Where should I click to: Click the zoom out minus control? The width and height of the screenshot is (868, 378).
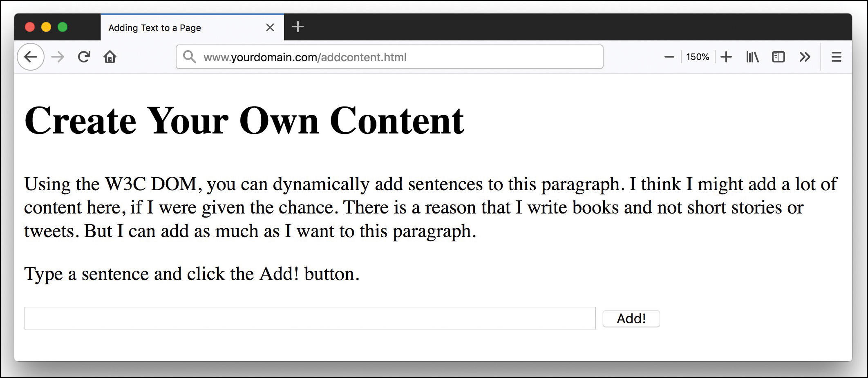pyautogui.click(x=669, y=57)
